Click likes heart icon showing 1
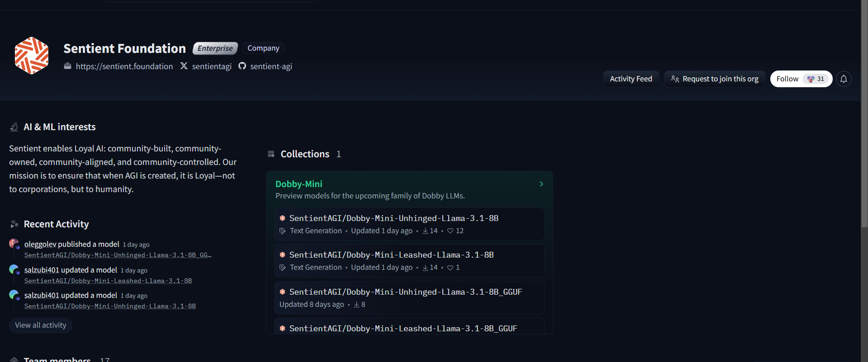The image size is (868, 362). 450,268
